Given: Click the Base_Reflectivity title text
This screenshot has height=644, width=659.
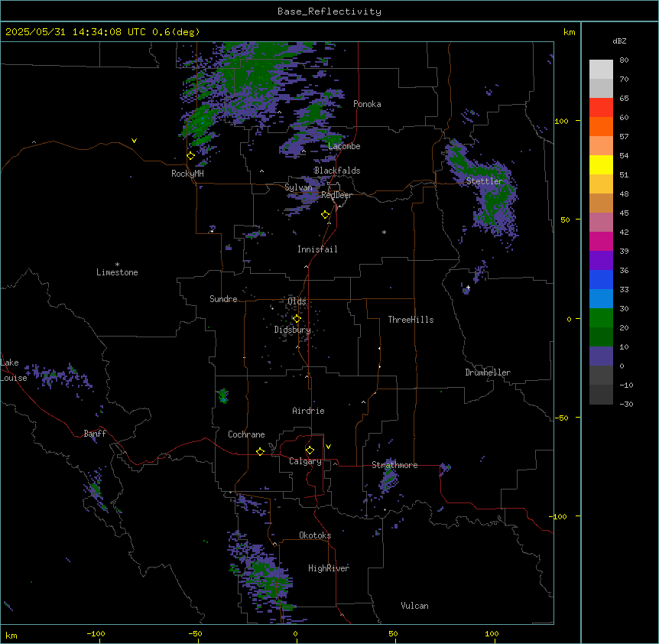Looking at the screenshot, I should (x=329, y=11).
